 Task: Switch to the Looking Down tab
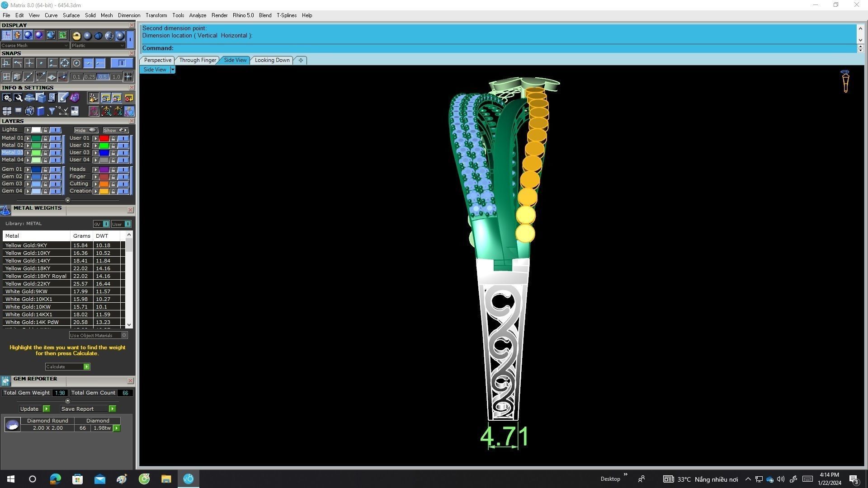click(x=272, y=60)
